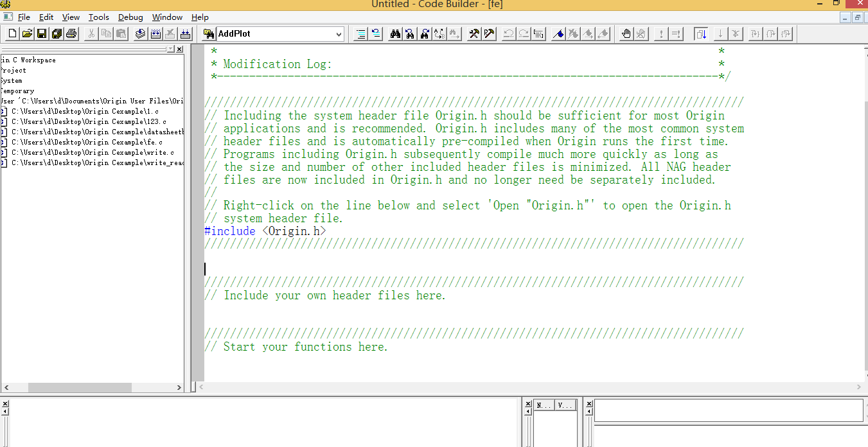
Task: Close the output pane with its X
Action: [4, 404]
